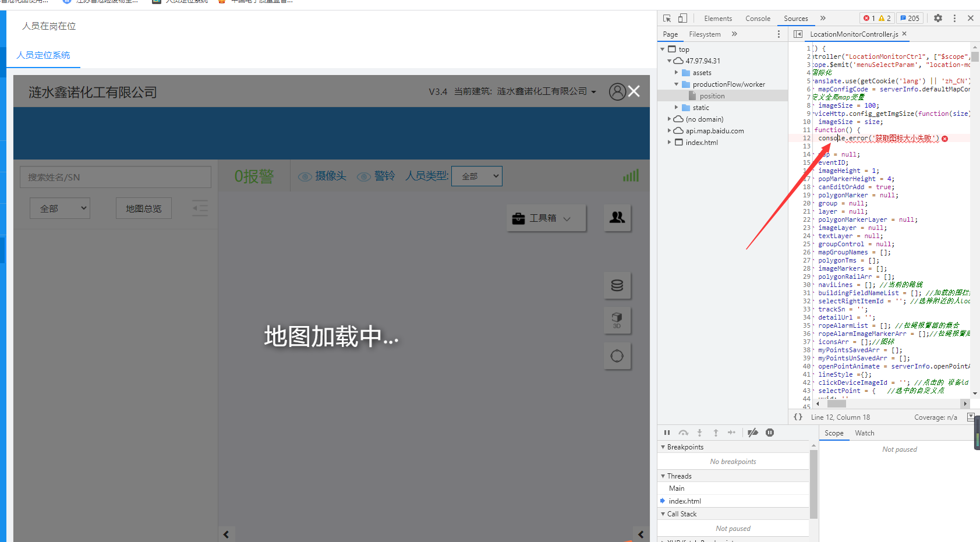This screenshot has width=980, height=542.
Task: Select the Scope tab
Action: coord(834,433)
